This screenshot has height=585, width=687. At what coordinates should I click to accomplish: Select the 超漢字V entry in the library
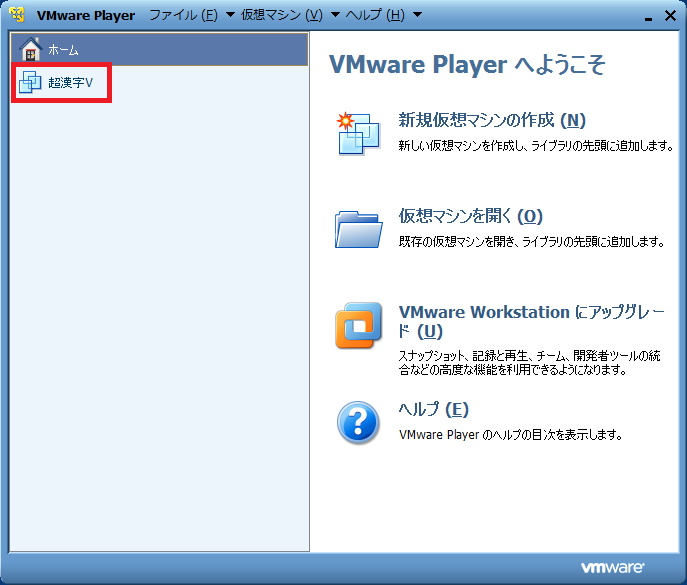click(x=70, y=82)
